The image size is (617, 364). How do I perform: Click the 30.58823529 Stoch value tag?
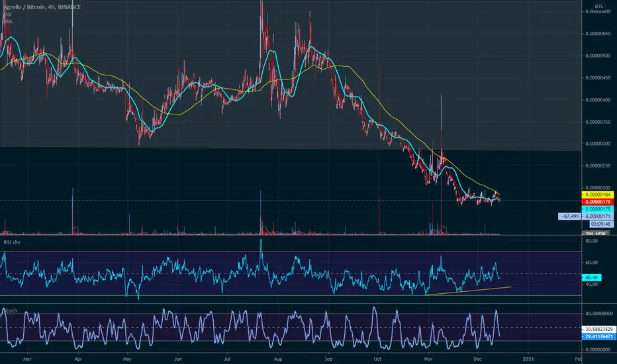click(x=599, y=329)
